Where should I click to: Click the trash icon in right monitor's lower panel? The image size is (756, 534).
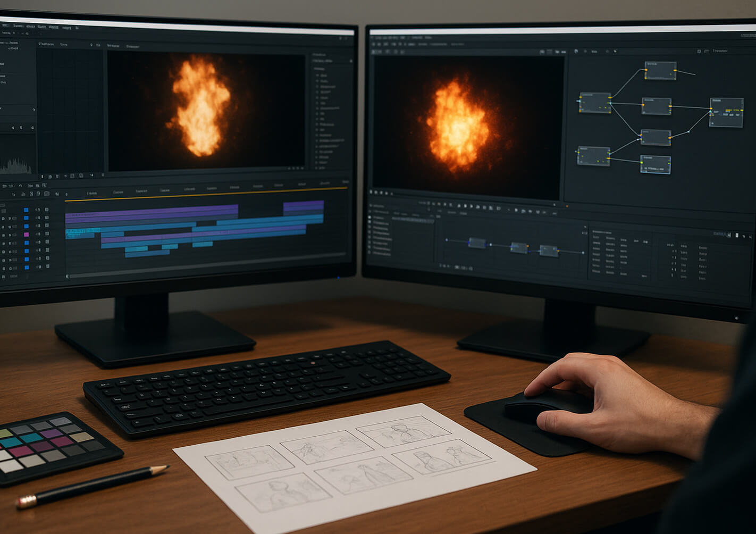tap(736, 235)
